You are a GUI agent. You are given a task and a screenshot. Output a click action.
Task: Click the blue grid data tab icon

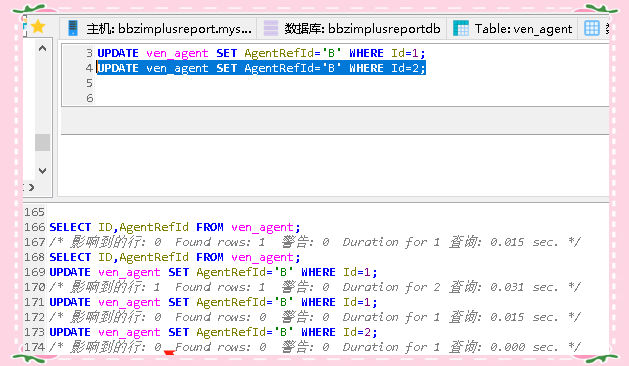click(592, 28)
